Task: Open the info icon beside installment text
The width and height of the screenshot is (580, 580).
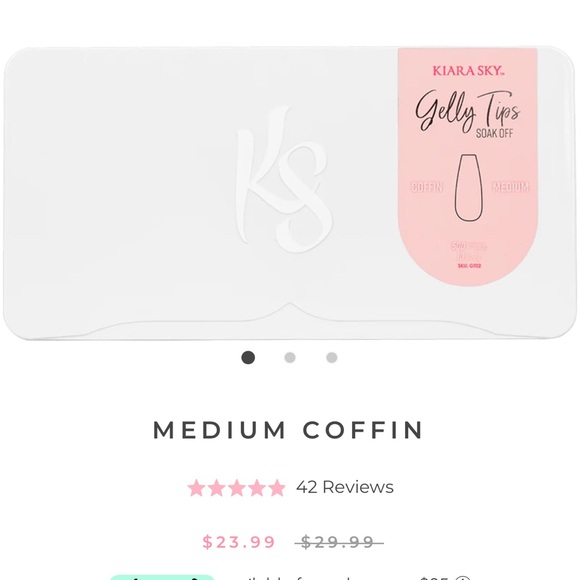Action: pyautogui.click(x=462, y=578)
